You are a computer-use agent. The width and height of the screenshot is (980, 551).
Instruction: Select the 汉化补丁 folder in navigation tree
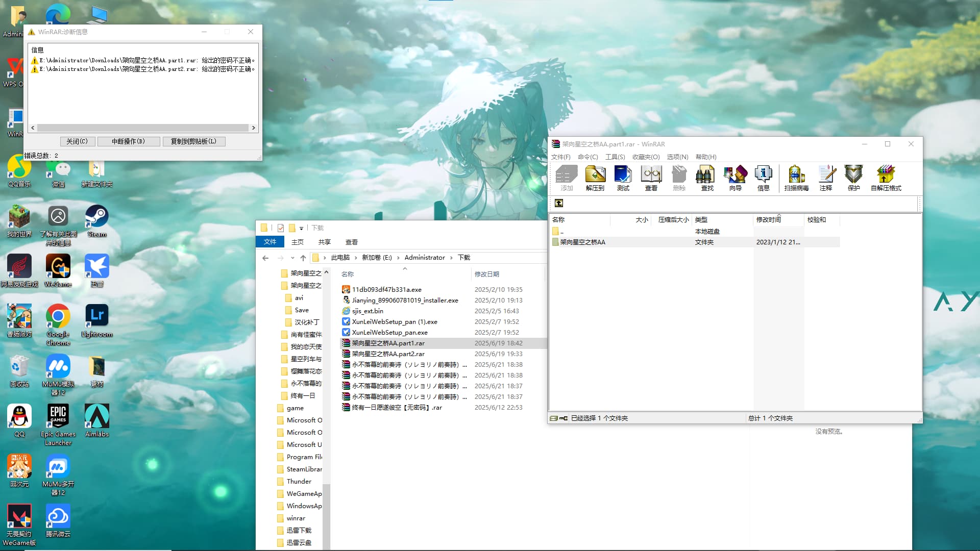point(302,322)
